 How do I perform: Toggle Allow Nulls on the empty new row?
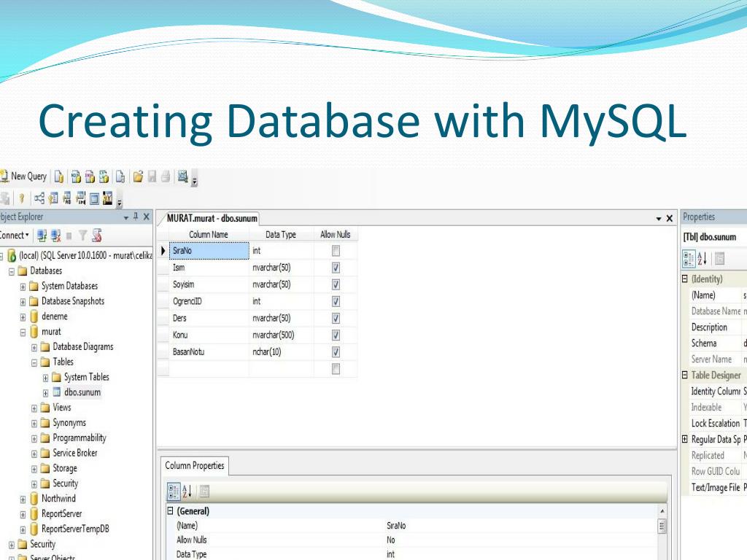pyautogui.click(x=336, y=369)
